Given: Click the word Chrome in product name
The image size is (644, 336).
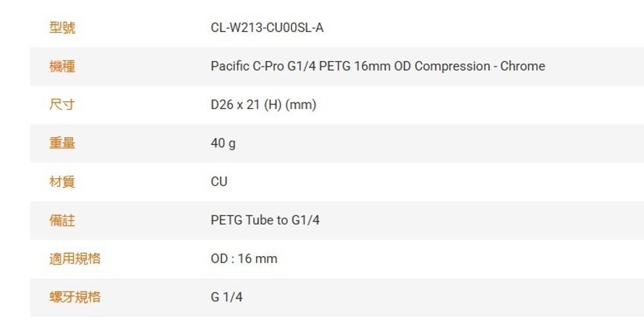Looking at the screenshot, I should point(523,66).
